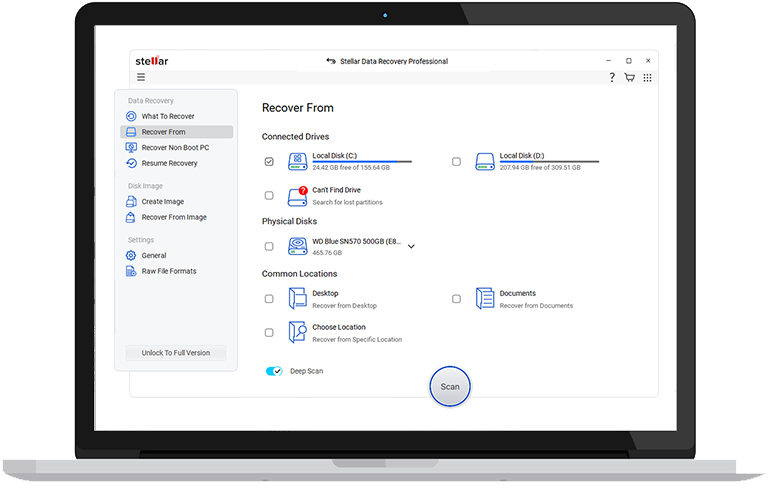
Task: Check the Local Disk (D:) checkbox
Action: click(x=456, y=162)
